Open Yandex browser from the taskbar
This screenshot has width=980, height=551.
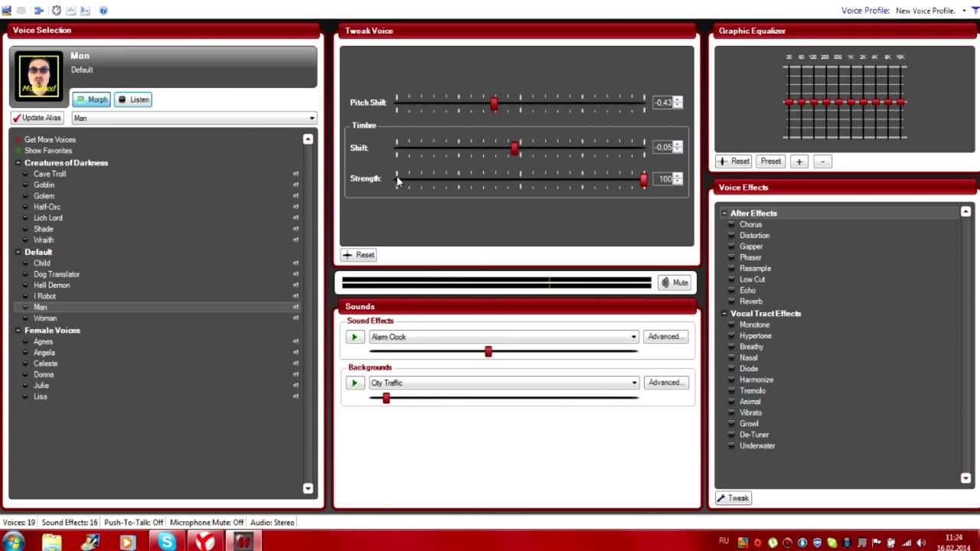coord(204,542)
